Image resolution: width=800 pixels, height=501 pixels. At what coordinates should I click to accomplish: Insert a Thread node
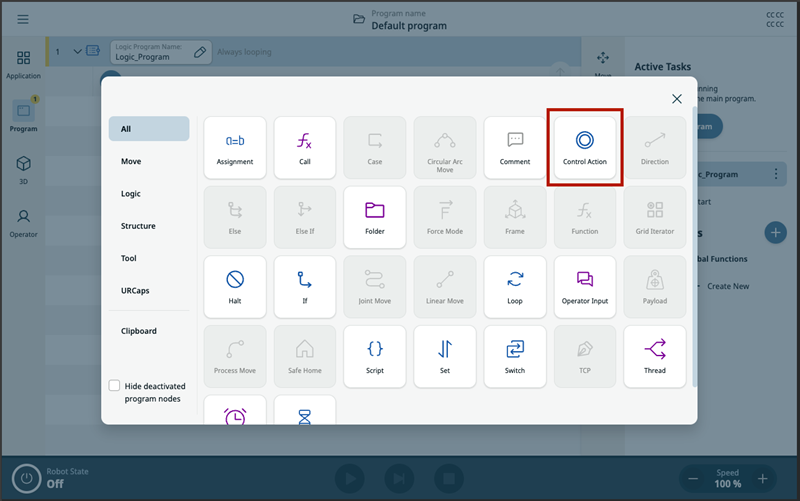[655, 357]
